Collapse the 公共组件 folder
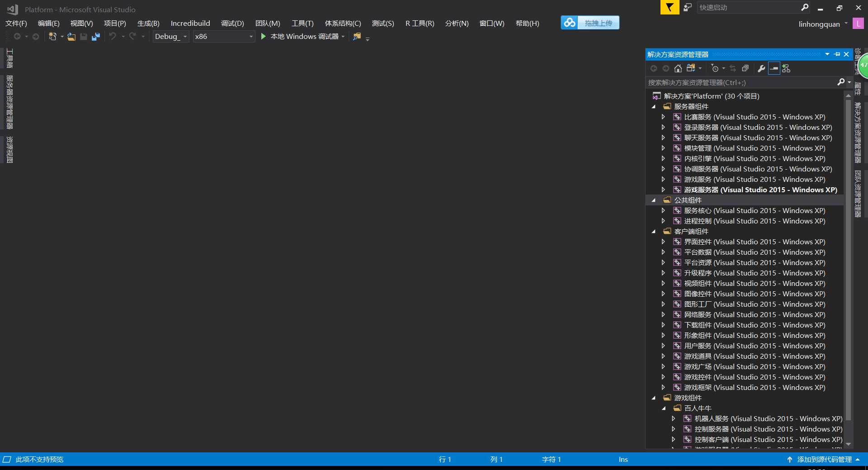868x470 pixels. [653, 200]
